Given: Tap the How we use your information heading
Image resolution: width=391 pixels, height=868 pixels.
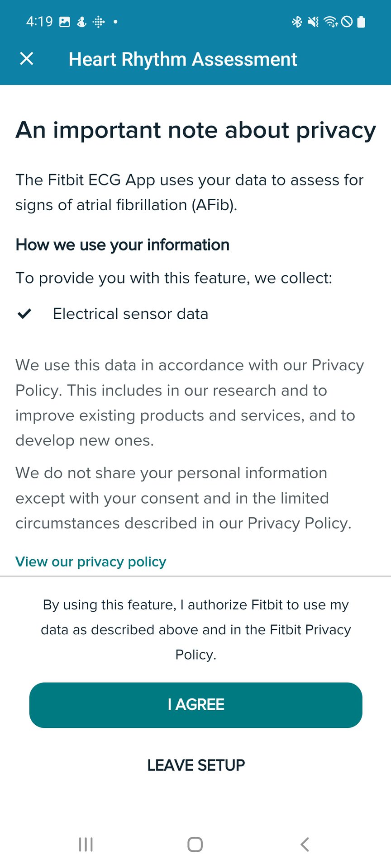Looking at the screenshot, I should coord(122,245).
